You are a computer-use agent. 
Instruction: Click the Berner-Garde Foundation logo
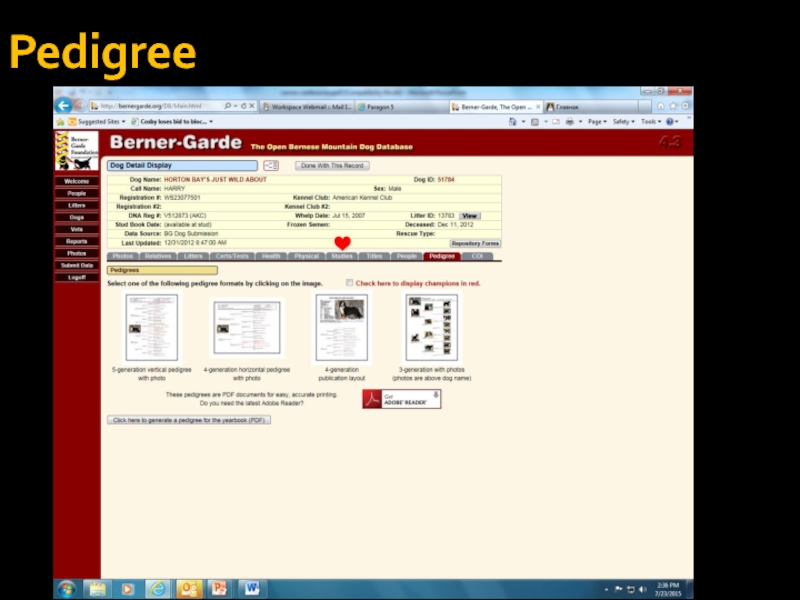tap(77, 151)
